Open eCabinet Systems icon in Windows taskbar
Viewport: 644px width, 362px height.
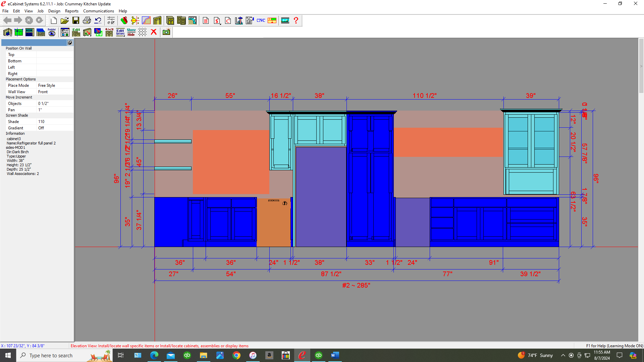(x=302, y=355)
